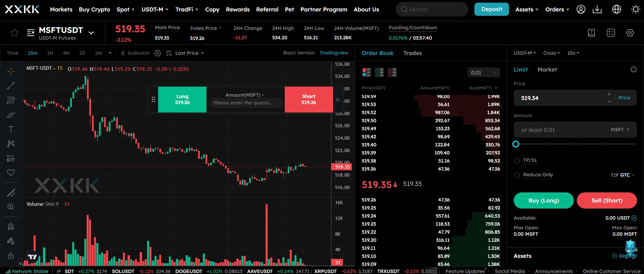644x274 pixels.
Task: Switch to the Tradingview chart version
Action: [334, 53]
